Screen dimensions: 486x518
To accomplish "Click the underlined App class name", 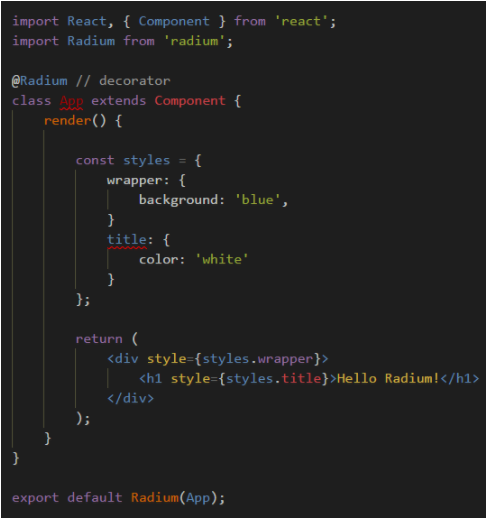I will pos(71,101).
